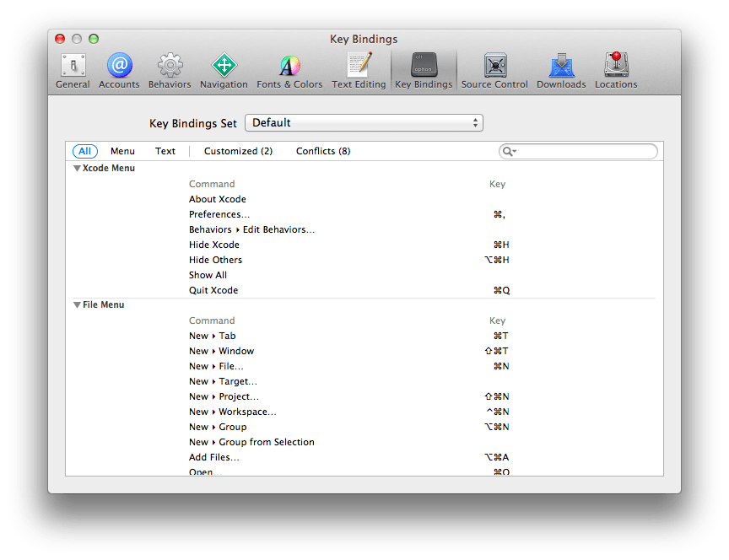Select the Navigation preferences icon
Screen dimensions: 729x560
coord(223,69)
